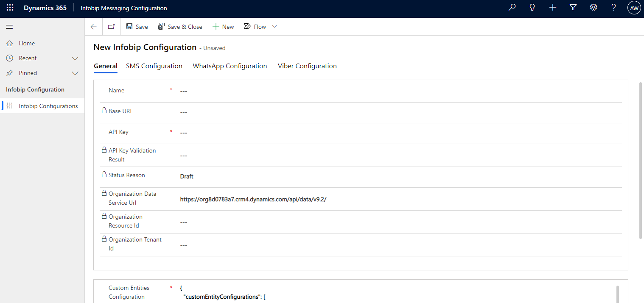Open the Viber Configuration tab

click(x=307, y=66)
